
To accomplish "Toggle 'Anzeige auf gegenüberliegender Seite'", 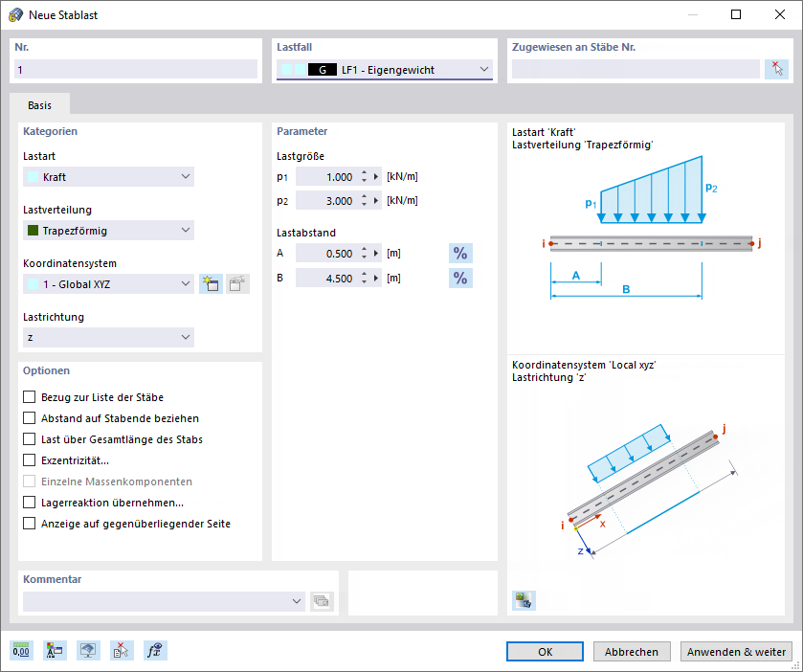I will [x=29, y=524].
